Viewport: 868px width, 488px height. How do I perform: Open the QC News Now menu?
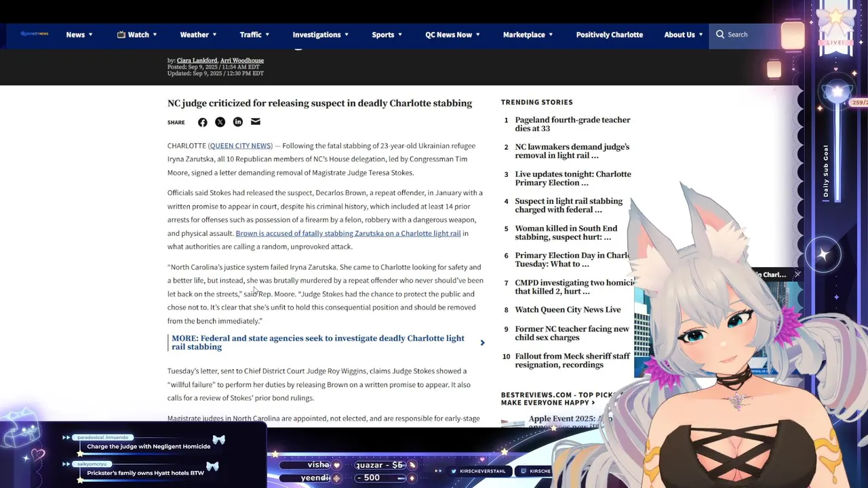452,35
